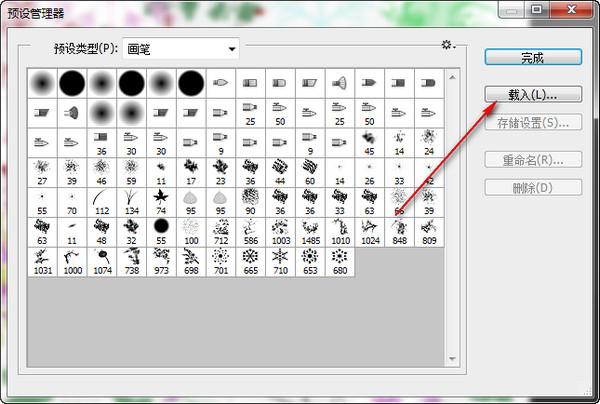
Task: Select the maple leaf brush sized 74
Action: pos(161,201)
